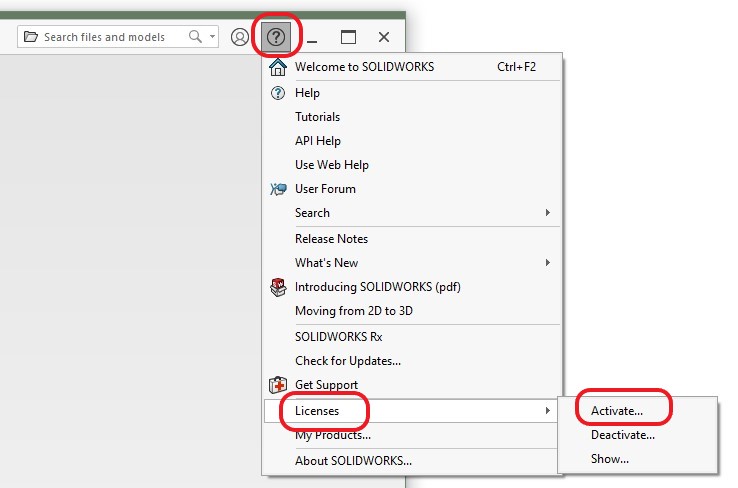738x488 pixels.
Task: Open Get Support menu entry
Action: coord(412,384)
